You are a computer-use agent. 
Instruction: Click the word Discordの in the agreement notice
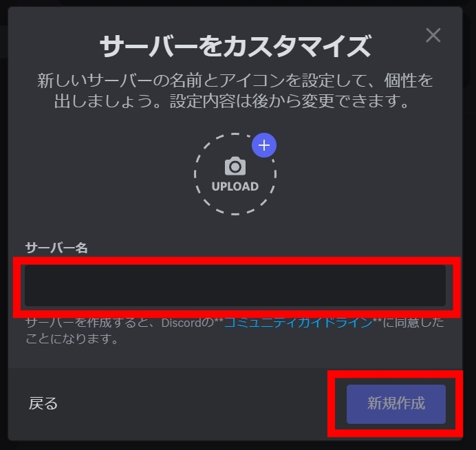click(x=188, y=323)
